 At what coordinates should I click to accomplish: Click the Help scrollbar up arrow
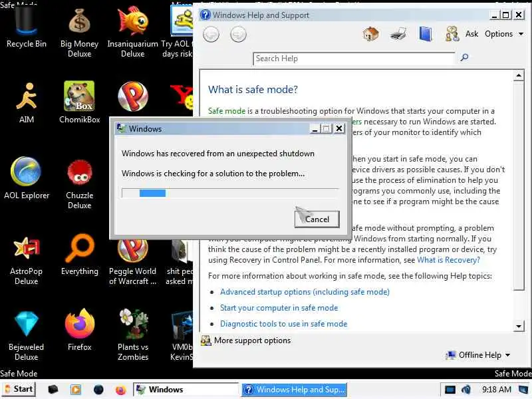[x=519, y=76]
